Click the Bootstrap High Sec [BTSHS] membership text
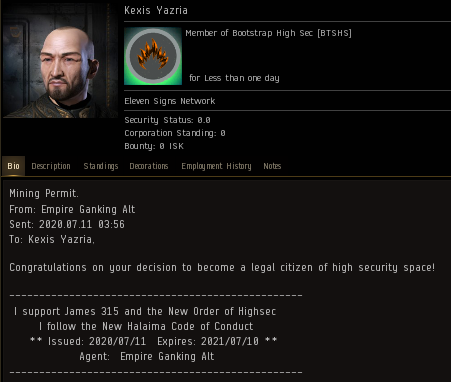 [268, 33]
